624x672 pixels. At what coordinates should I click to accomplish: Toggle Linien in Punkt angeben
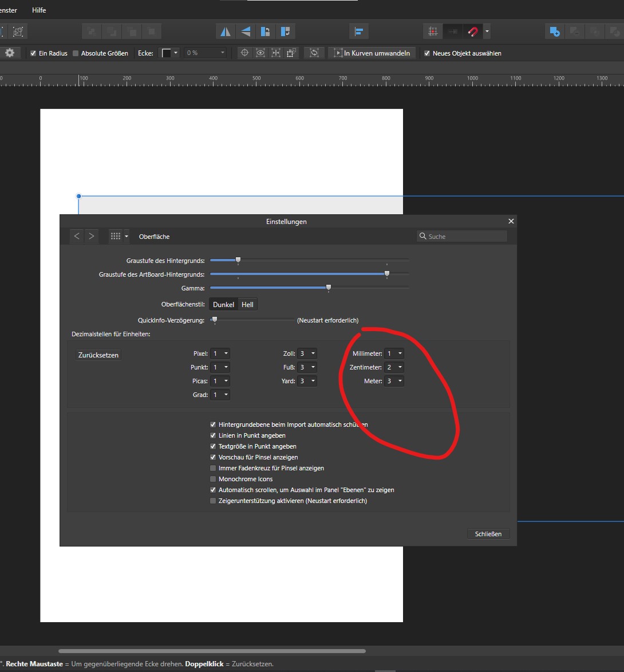point(213,435)
